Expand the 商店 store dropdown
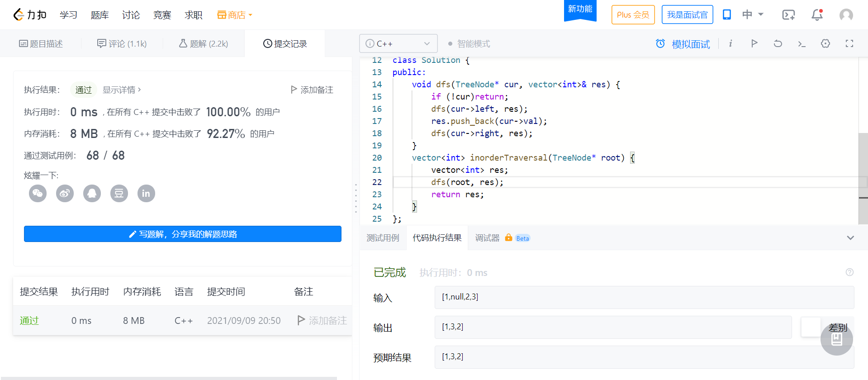Screen dimensions: 868x380 point(235,15)
